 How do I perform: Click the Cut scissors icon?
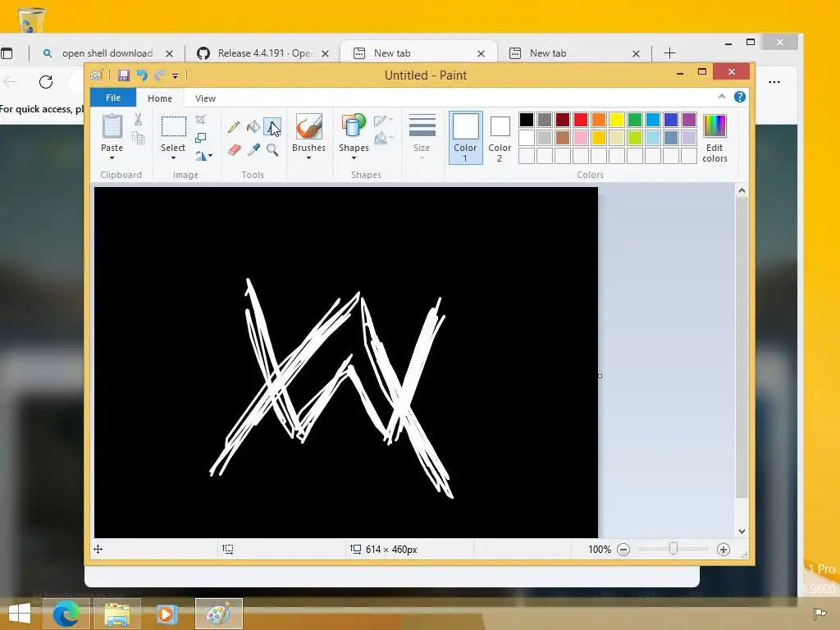pos(138,120)
